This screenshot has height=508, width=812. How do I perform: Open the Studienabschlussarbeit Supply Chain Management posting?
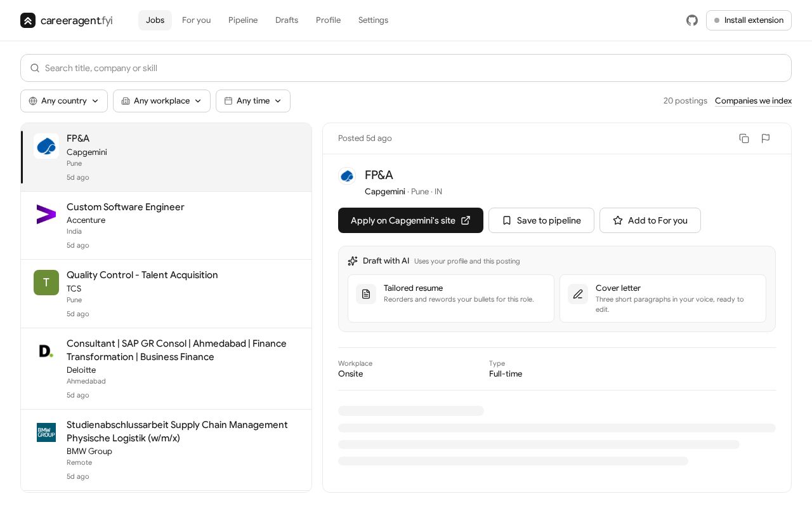[x=166, y=450]
